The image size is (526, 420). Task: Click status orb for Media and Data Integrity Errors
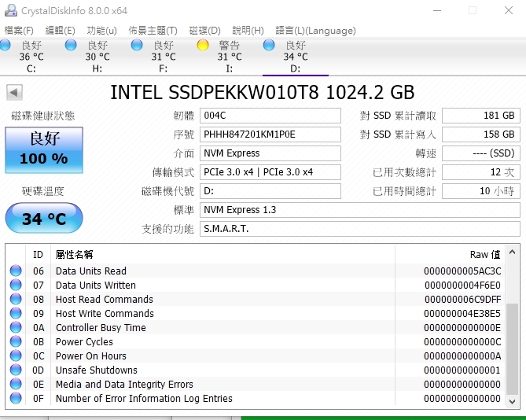click(16, 384)
